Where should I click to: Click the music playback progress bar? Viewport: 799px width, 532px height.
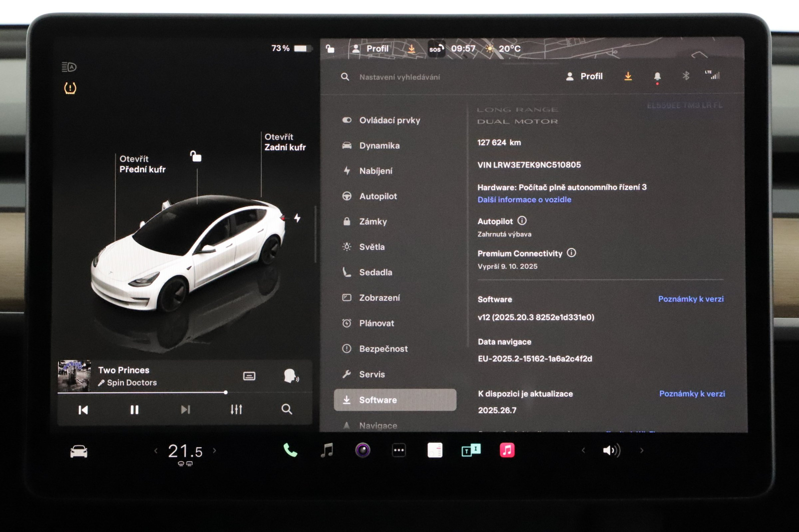150,393
